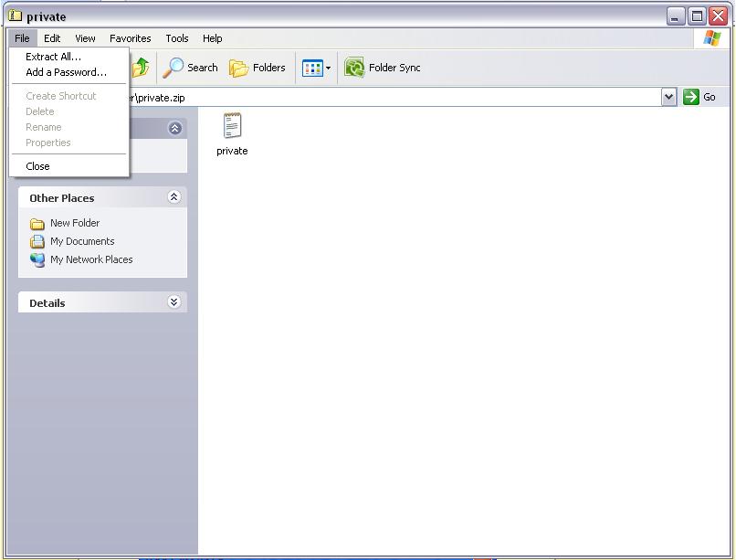Viewport: 736px width, 560px height.
Task: Open the Favorites menu
Action: [130, 38]
